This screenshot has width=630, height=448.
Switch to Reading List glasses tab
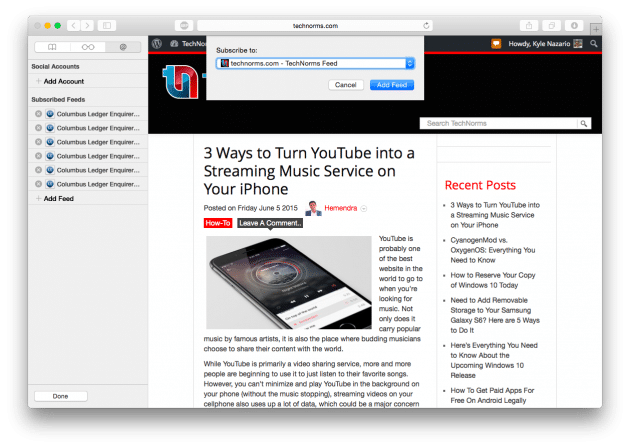87,47
